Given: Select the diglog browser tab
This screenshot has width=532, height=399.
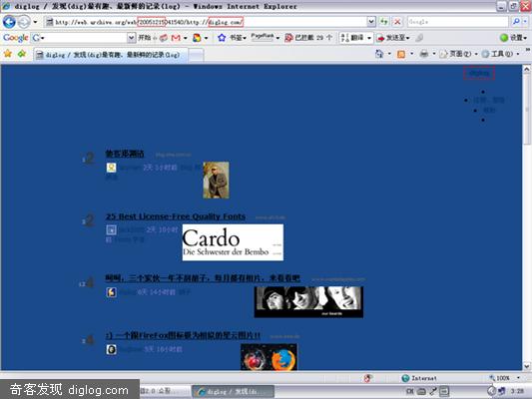Looking at the screenshot, I should 109,55.
